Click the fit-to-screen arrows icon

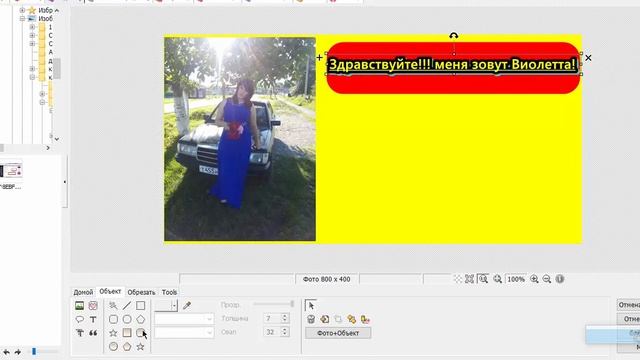point(469,279)
